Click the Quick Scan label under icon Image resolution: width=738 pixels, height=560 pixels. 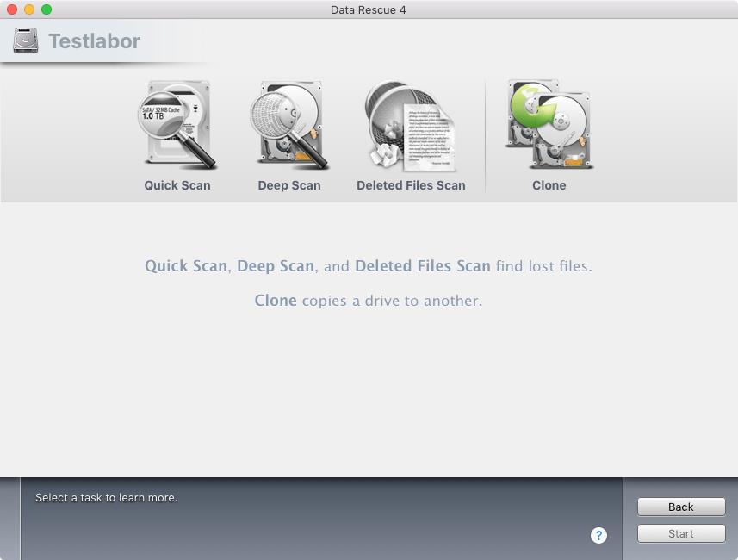click(177, 185)
